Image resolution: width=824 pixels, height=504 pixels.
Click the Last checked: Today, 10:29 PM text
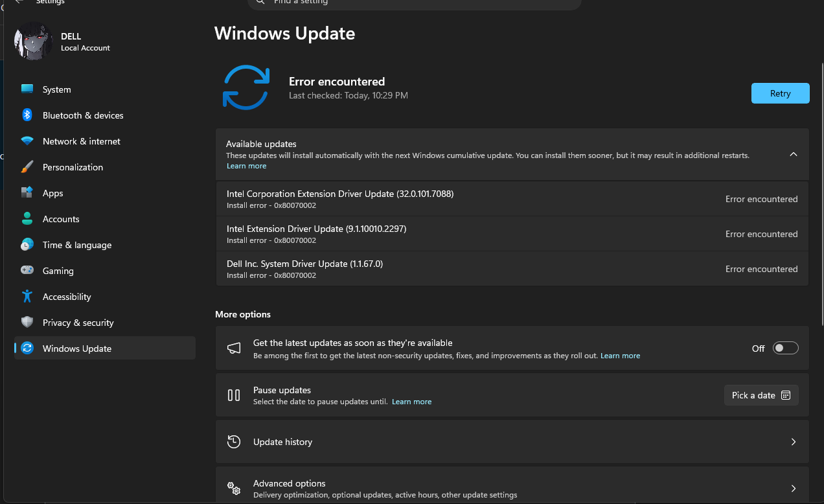click(349, 95)
